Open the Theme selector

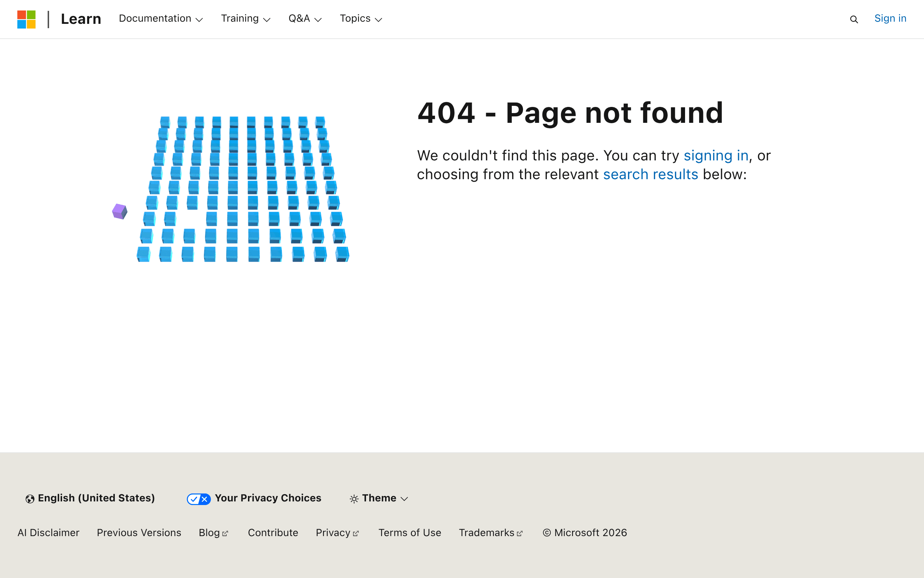[x=379, y=498]
